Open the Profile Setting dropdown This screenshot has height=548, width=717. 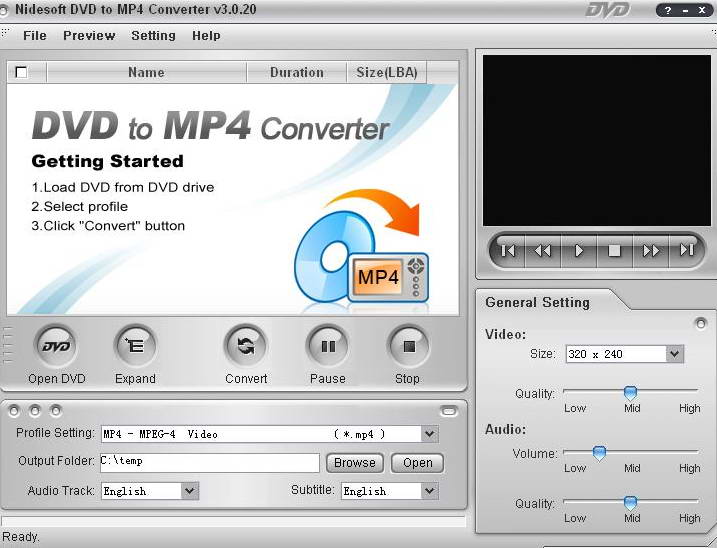(x=429, y=434)
